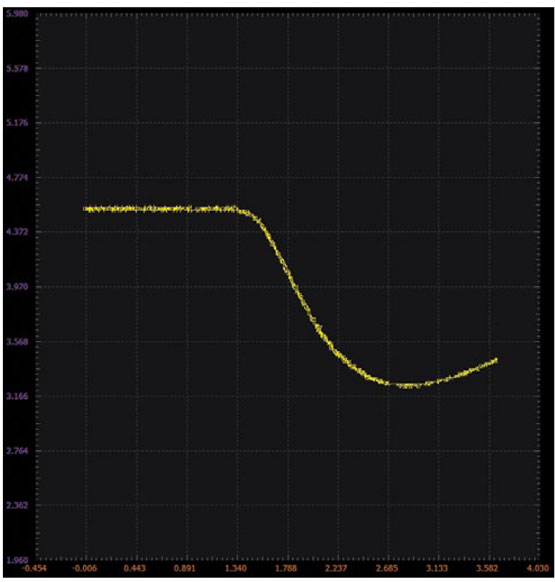The height and width of the screenshot is (582, 555).
Task: Click the 4.030 x-axis label
Action: click(538, 568)
